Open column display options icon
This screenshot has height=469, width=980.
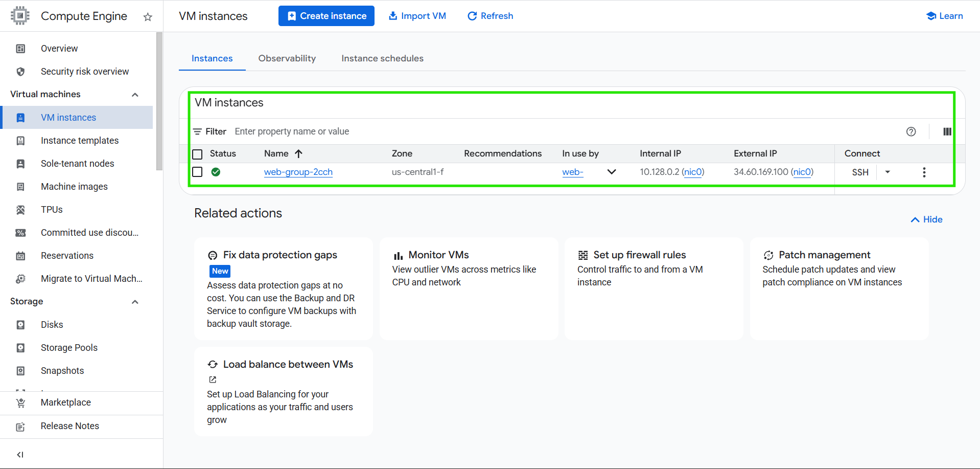(x=947, y=131)
